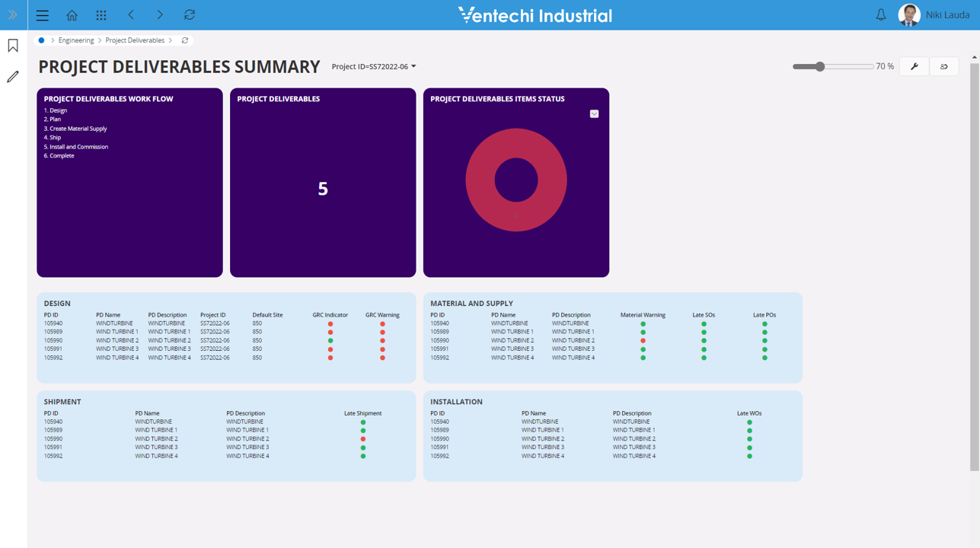980x548 pixels.
Task: Go to the Home page icon
Action: click(x=72, y=15)
